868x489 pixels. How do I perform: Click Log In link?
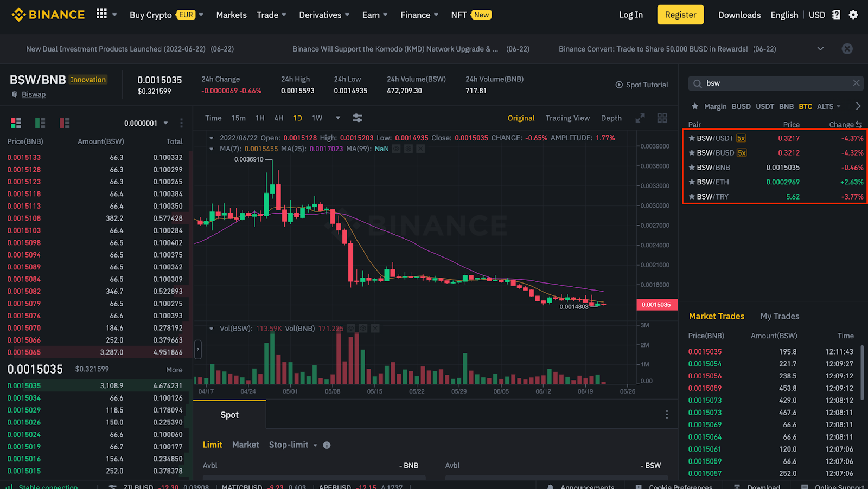pyautogui.click(x=631, y=15)
